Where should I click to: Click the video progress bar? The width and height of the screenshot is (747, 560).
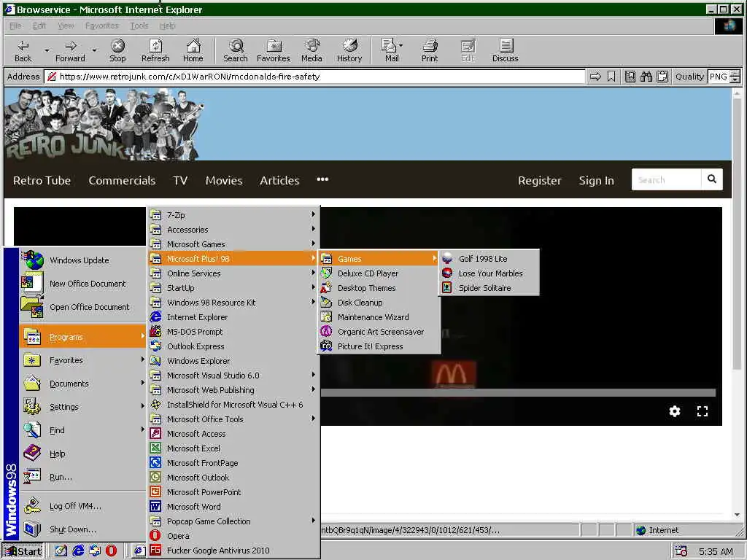[518, 393]
